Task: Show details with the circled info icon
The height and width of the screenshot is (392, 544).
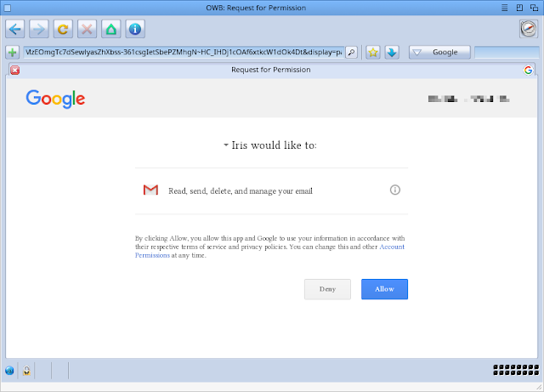Action: [x=394, y=190]
